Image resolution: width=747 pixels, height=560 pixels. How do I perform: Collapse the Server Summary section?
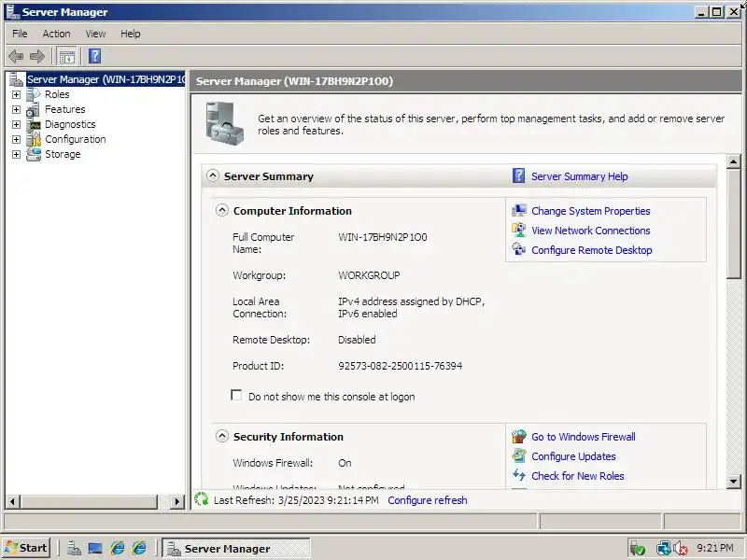click(x=213, y=175)
